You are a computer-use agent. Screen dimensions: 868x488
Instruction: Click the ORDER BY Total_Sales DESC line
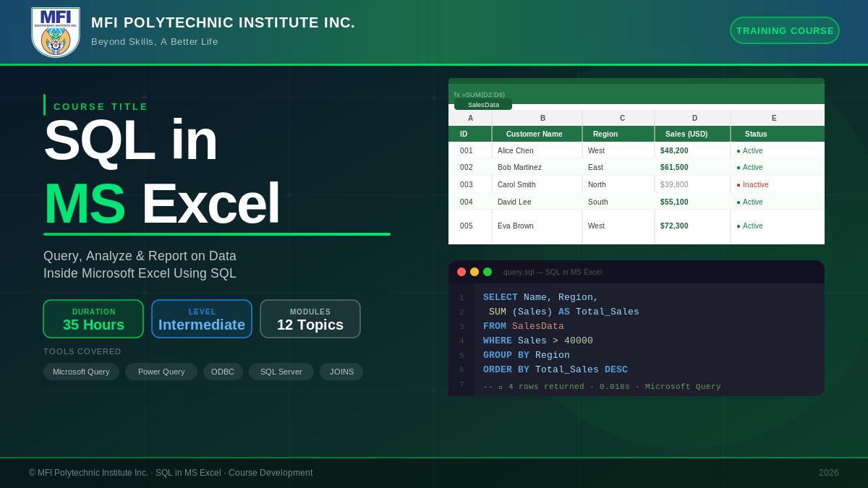coord(556,369)
